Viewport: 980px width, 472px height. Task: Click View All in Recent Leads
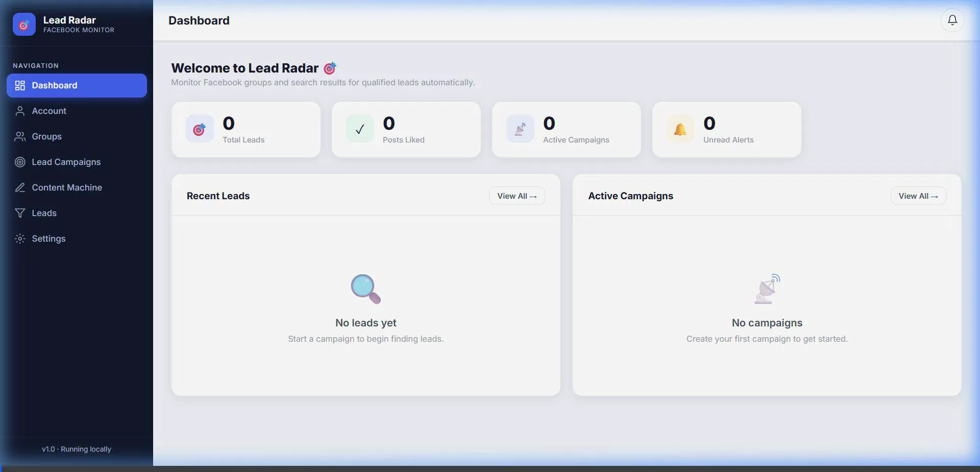(x=517, y=196)
